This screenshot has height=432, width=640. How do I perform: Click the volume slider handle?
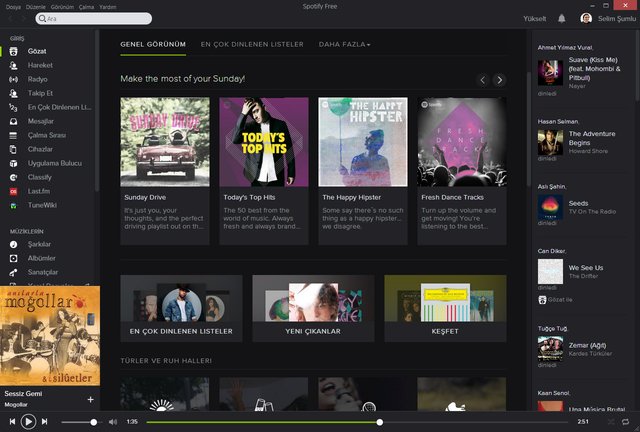tap(93, 422)
